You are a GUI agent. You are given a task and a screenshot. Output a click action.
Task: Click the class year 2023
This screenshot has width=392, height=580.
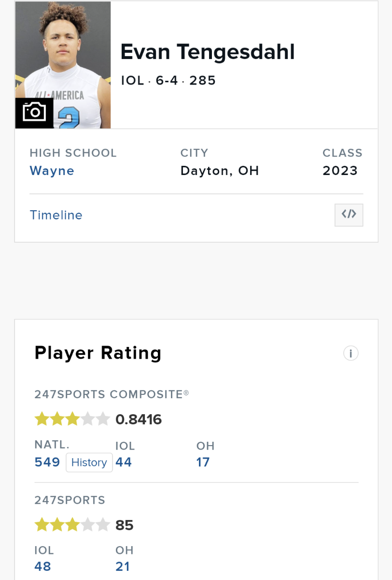(340, 171)
